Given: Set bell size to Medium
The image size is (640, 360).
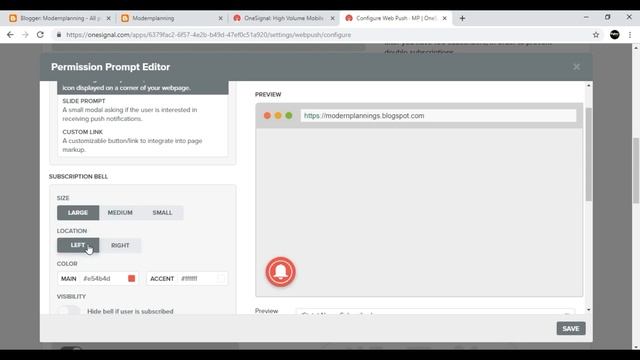Looking at the screenshot, I should coord(120,213).
